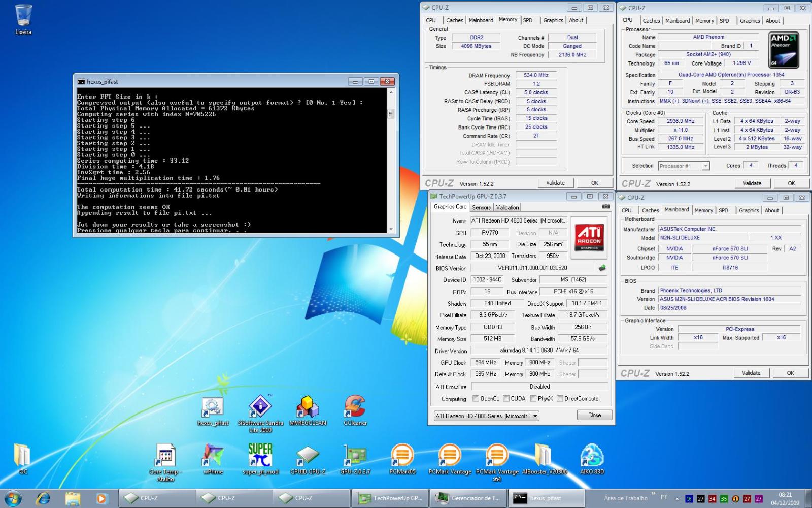Click Validate in Mainboard CPU-Z window
The height and width of the screenshot is (508, 812).
(x=751, y=373)
